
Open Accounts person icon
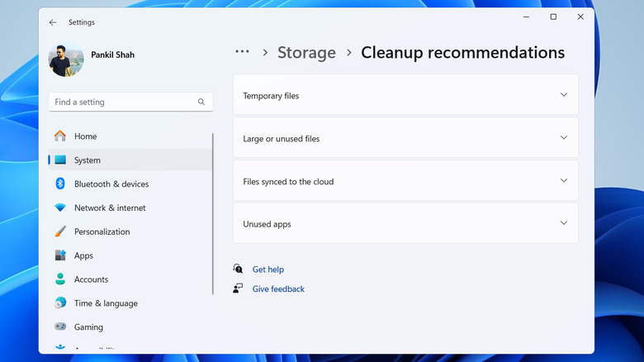point(60,279)
